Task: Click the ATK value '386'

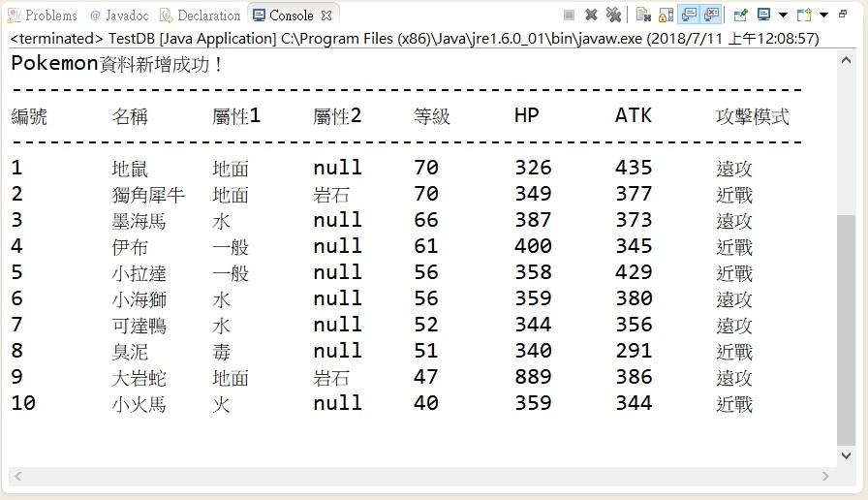Action: coord(634,377)
